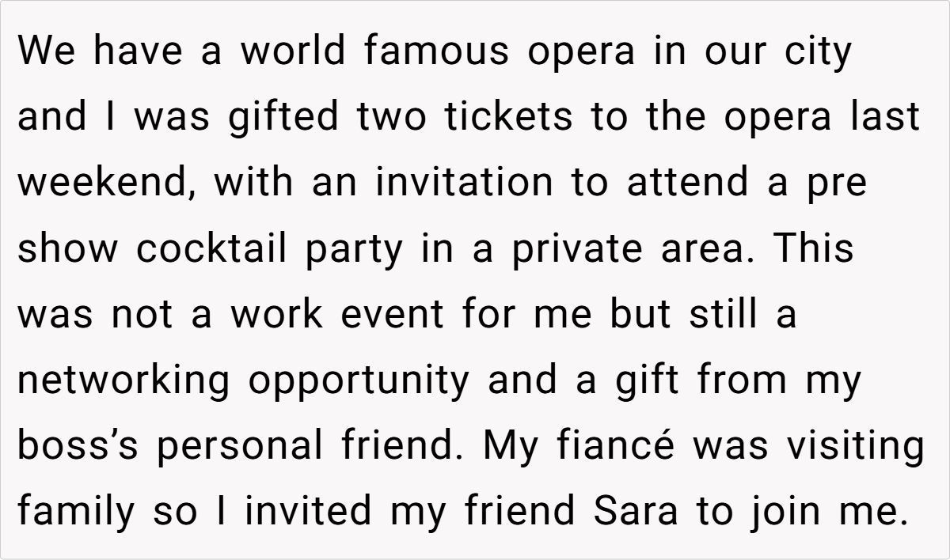Screen dimensions: 950x560
Task: Click on the name "Sara"
Action: (x=636, y=512)
